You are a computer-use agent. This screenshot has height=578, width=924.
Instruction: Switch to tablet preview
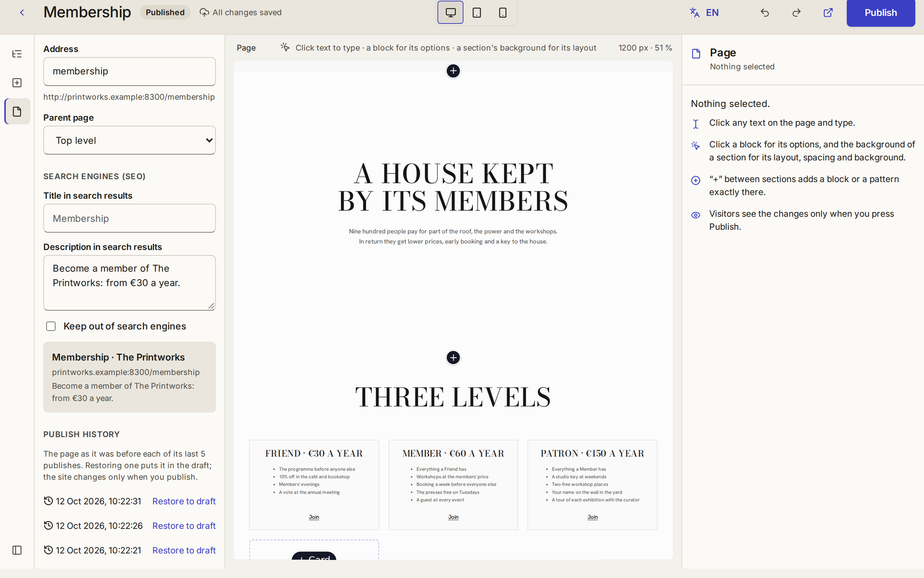pyautogui.click(x=477, y=13)
